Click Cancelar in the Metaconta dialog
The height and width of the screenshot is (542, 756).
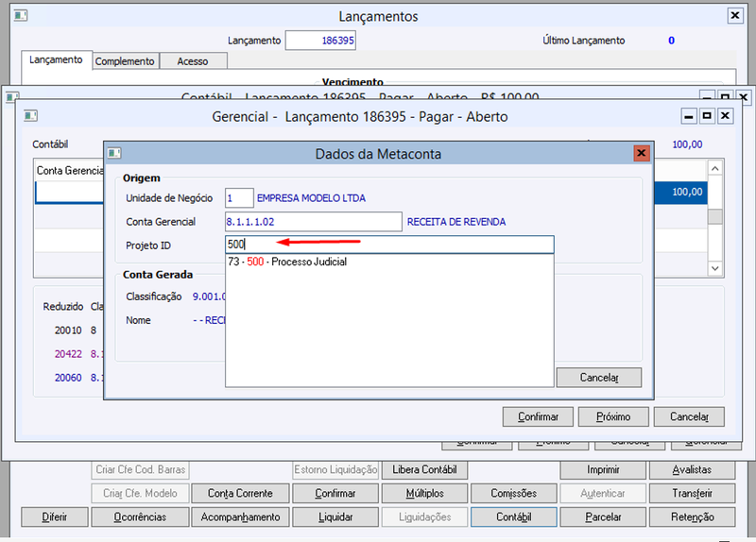(599, 378)
